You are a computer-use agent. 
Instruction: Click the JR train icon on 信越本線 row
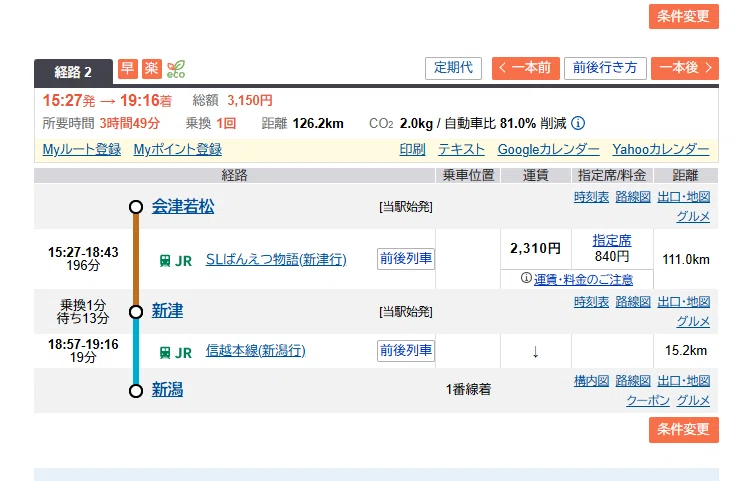(165, 352)
